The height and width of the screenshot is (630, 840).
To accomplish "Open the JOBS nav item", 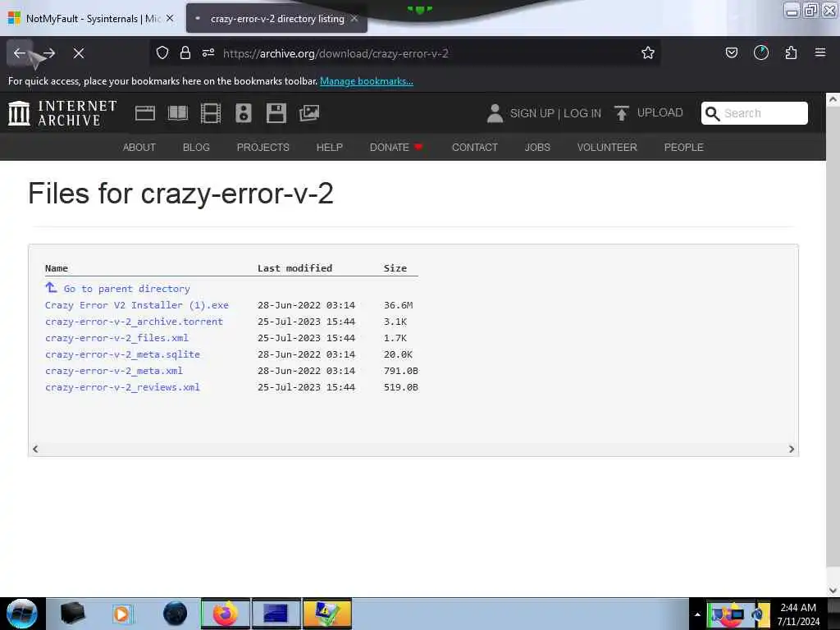I will 537,148.
